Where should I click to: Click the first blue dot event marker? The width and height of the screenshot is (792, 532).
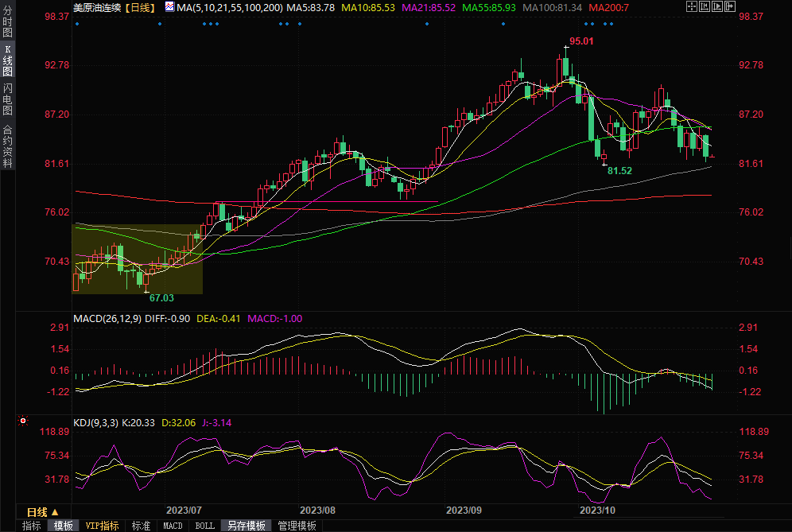pos(77,23)
